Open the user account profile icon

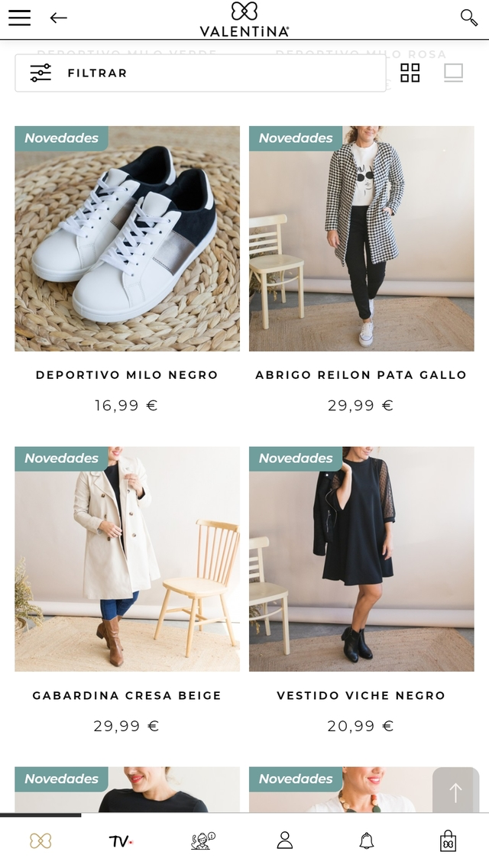[285, 840]
